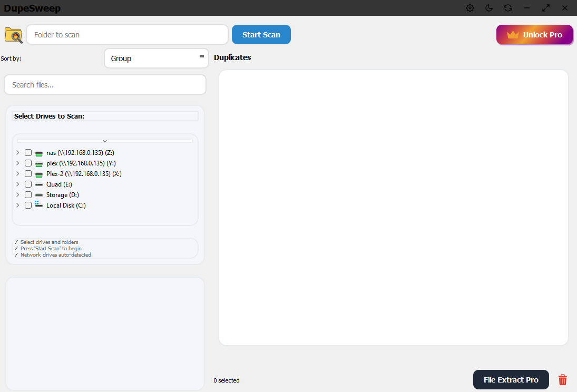Click the Quad (E:) drive icon
Screen dimensions: 577x392
(x=39, y=184)
